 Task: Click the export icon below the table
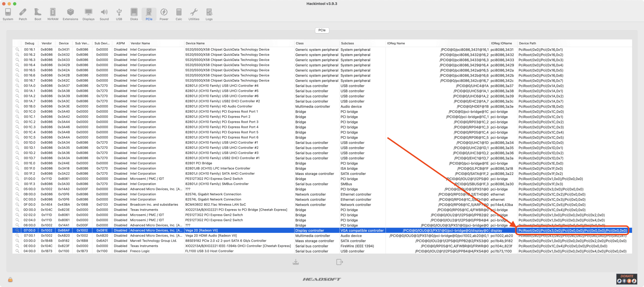339,262
